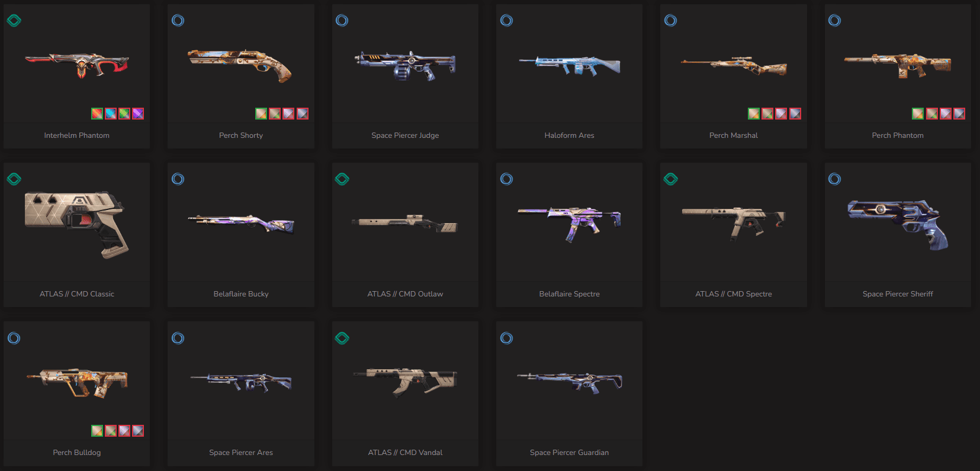Screen dimensions: 980x471
Task: Select the third variant swatch of Perch Bulldog
Action: 124,431
